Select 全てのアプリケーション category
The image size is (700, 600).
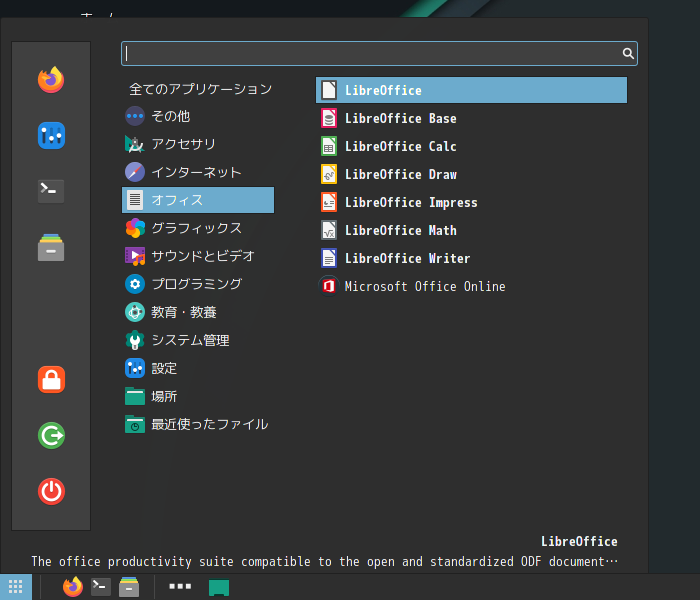click(x=198, y=88)
